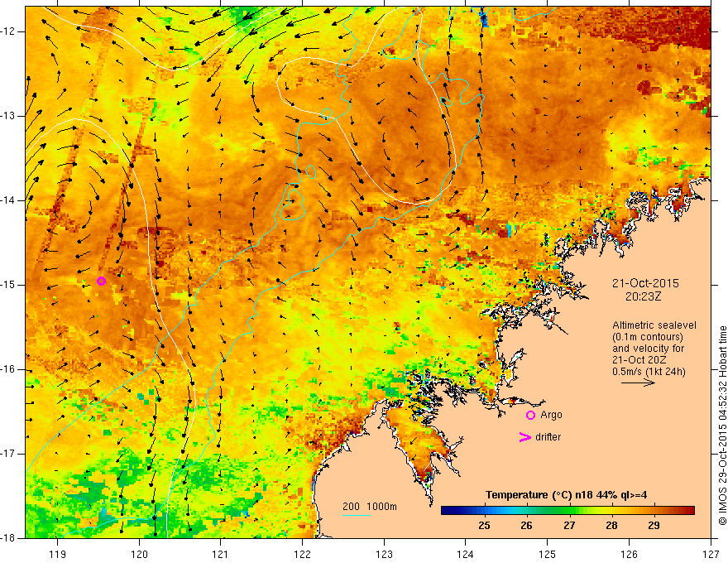Click the 'drifter' legend label
The width and height of the screenshot is (728, 563).
pyautogui.click(x=548, y=437)
